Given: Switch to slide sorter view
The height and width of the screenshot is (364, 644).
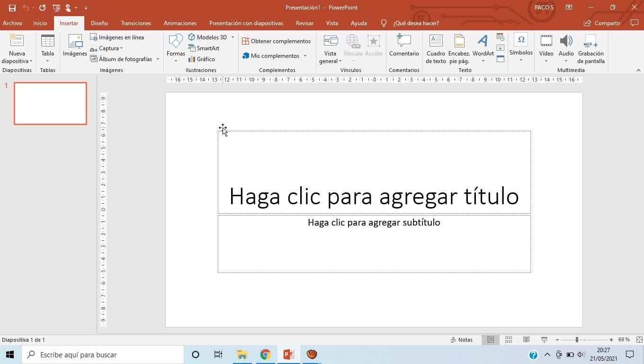Looking at the screenshot, I should coord(509,340).
